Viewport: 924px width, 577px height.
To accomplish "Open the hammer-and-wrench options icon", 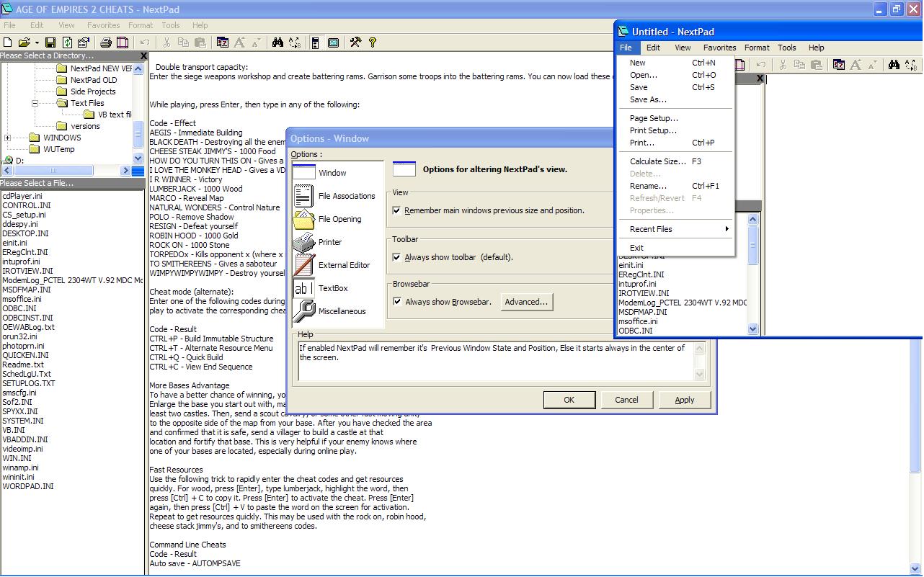I will (355, 43).
